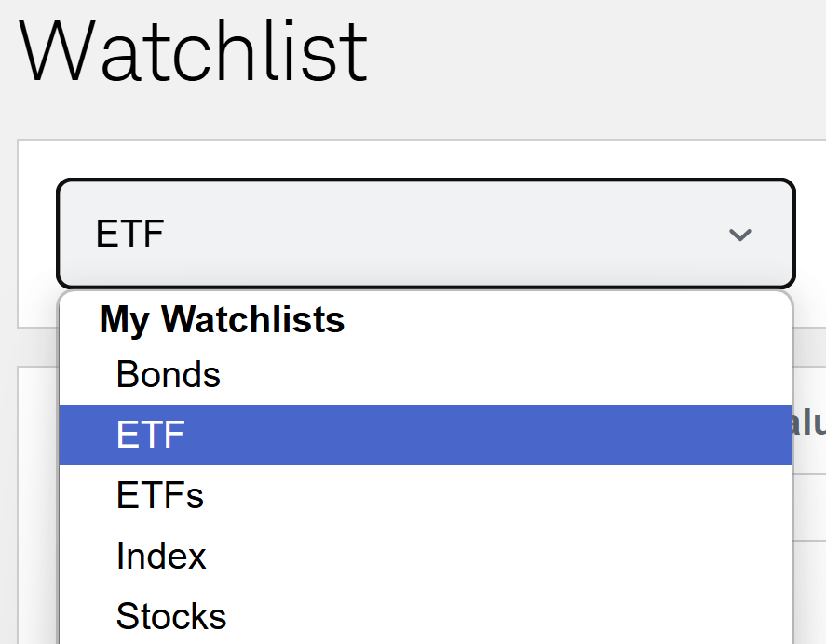Click the plural ETFs entry below ETF

(x=160, y=496)
